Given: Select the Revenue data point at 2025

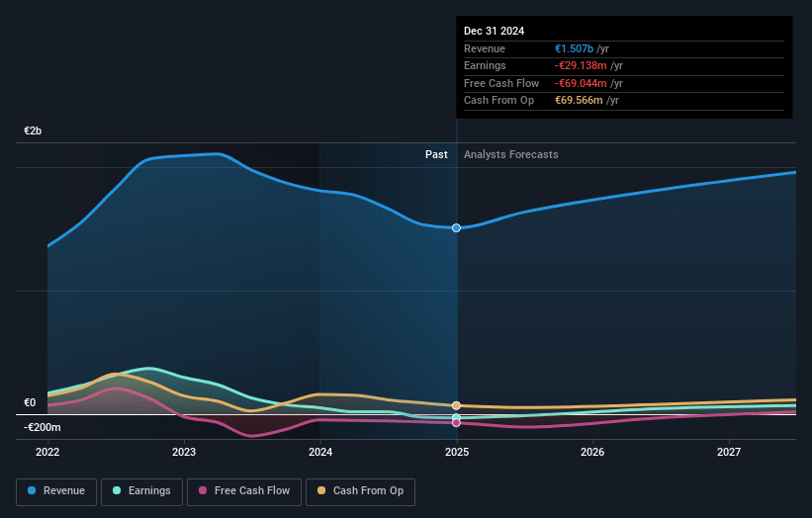Looking at the screenshot, I should click(x=456, y=227).
